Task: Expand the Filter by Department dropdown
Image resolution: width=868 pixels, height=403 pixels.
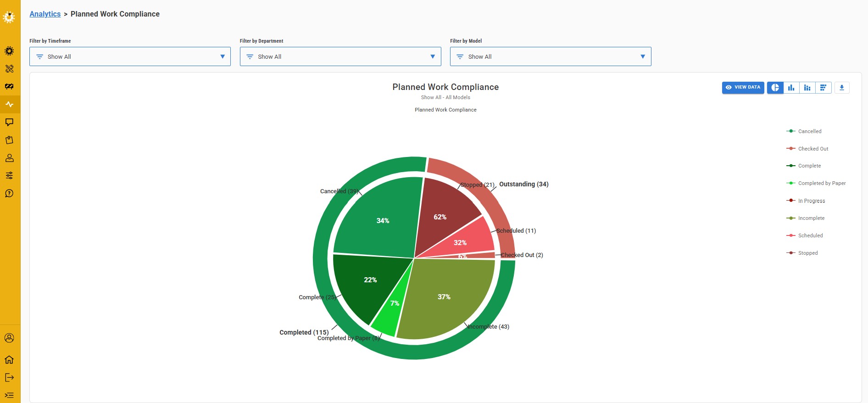Action: click(x=340, y=56)
